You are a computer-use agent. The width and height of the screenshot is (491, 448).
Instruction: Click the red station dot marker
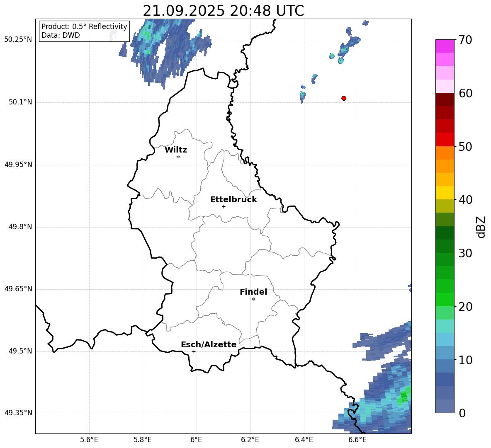pyautogui.click(x=343, y=98)
